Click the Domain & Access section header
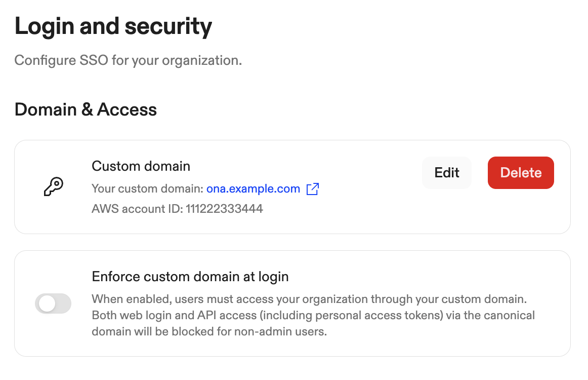 (x=85, y=109)
